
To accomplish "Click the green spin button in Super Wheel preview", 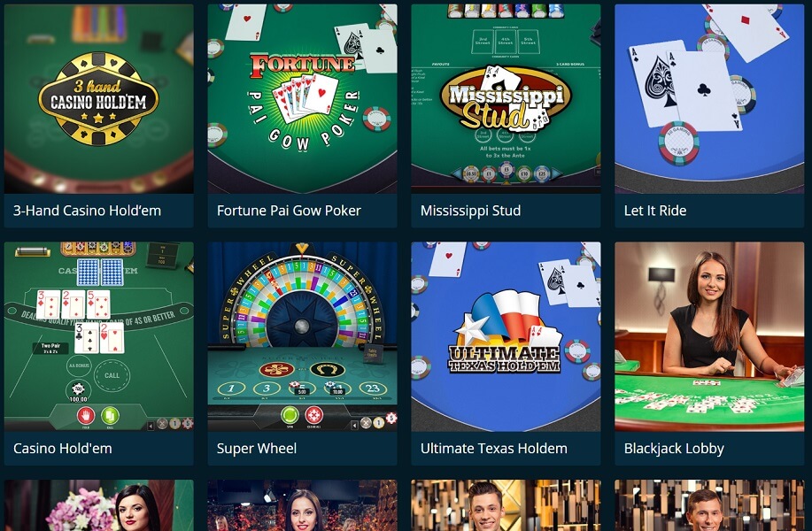I will (x=290, y=414).
